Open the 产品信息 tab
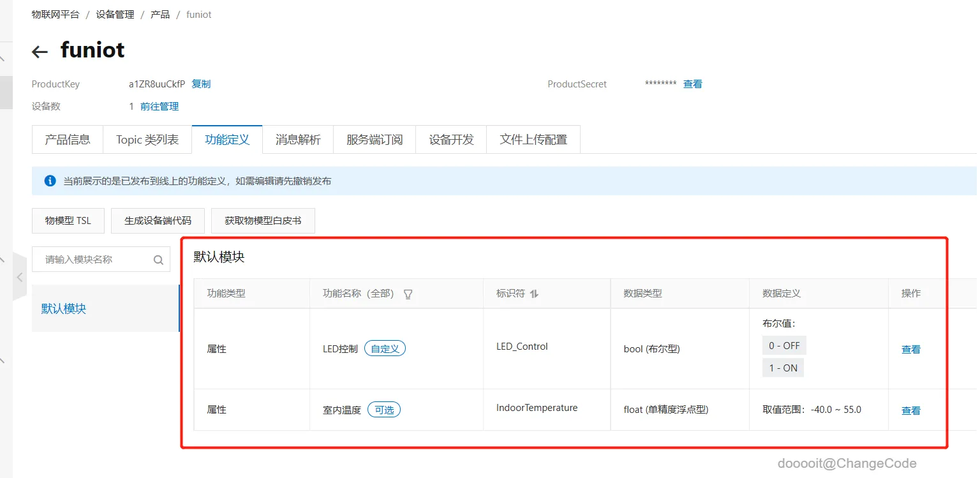 point(68,140)
